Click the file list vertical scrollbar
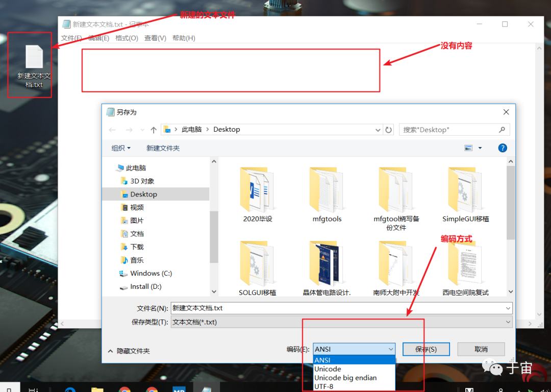Screen dimensions: 551x392 (x=511, y=203)
